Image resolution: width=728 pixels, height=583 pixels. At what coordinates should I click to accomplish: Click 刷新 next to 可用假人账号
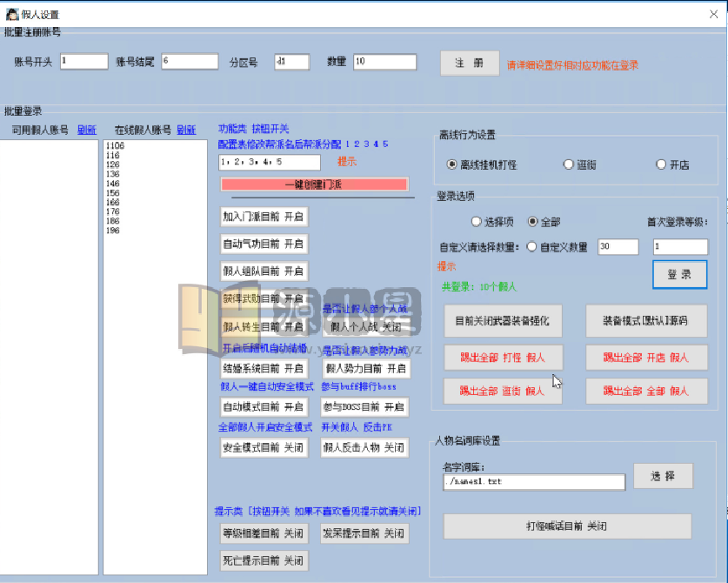85,129
